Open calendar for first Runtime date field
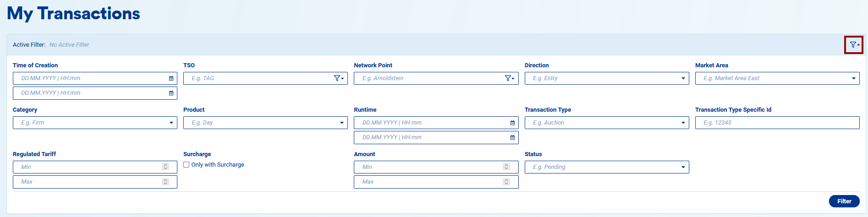The width and height of the screenshot is (868, 217). [x=512, y=123]
